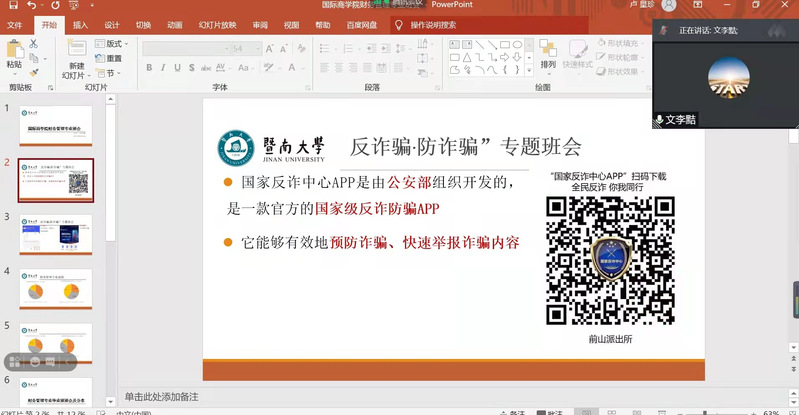This screenshot has height=415, width=799.
Task: Open the 形状轮廓 shape outline dropdown
Action: click(619, 57)
